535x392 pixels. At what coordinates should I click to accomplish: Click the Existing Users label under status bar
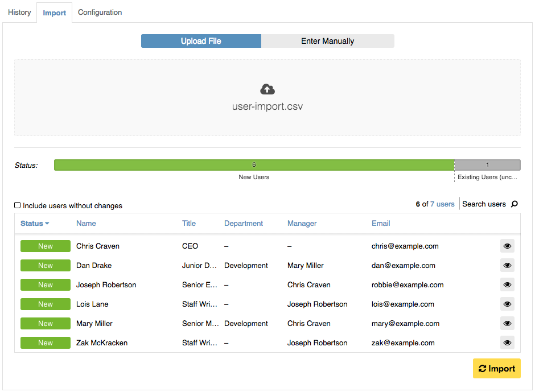(487, 177)
